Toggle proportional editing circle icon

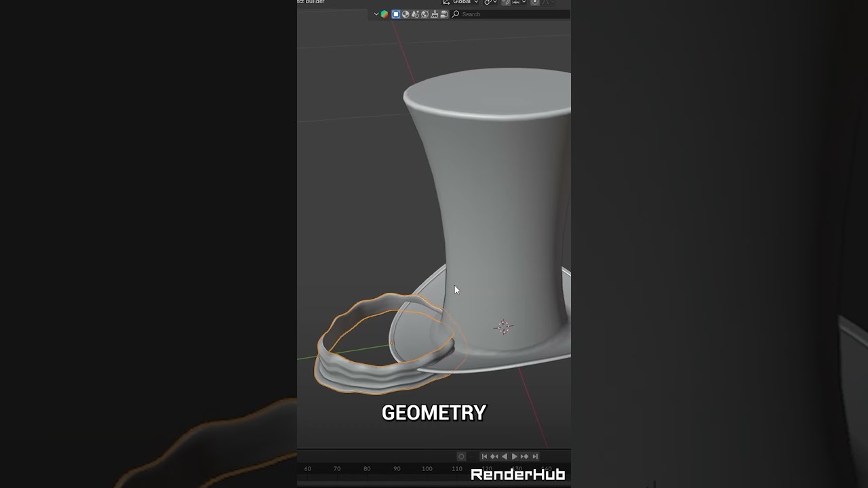(535, 2)
